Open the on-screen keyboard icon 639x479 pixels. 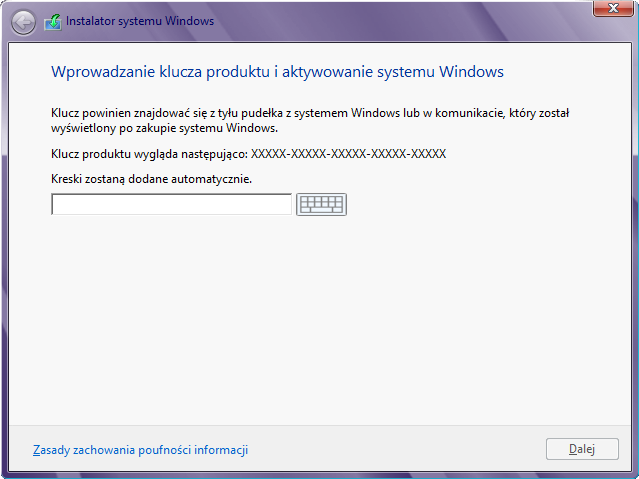(x=322, y=204)
